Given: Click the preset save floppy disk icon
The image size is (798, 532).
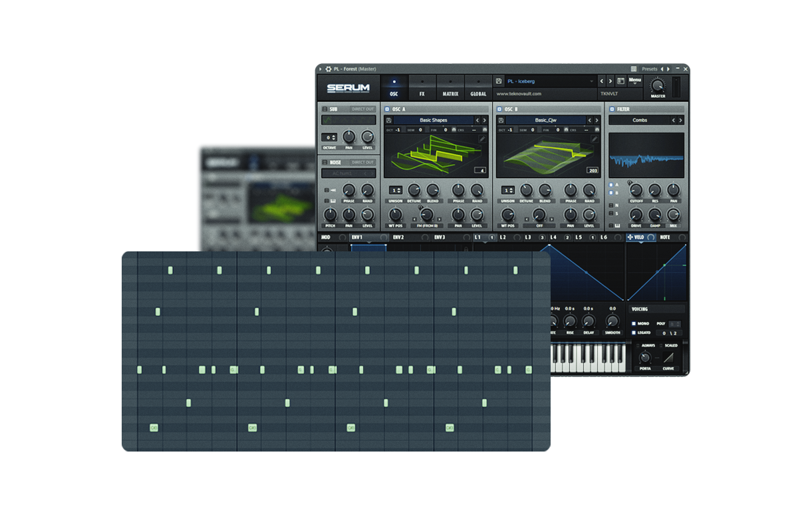Looking at the screenshot, I should [499, 81].
